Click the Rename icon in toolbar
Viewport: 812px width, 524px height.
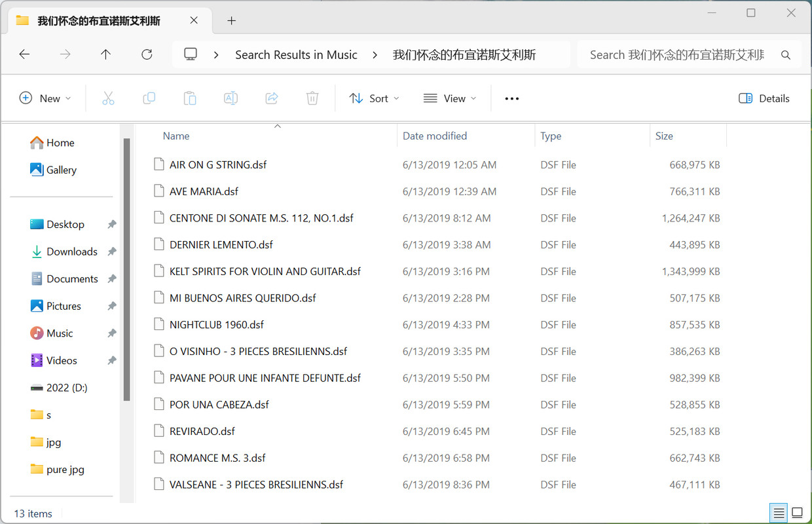231,98
